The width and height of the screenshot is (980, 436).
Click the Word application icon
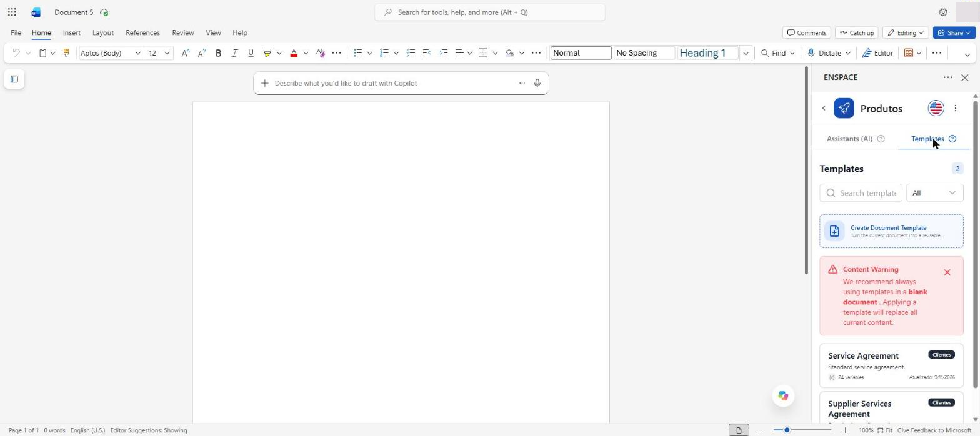[x=36, y=12]
